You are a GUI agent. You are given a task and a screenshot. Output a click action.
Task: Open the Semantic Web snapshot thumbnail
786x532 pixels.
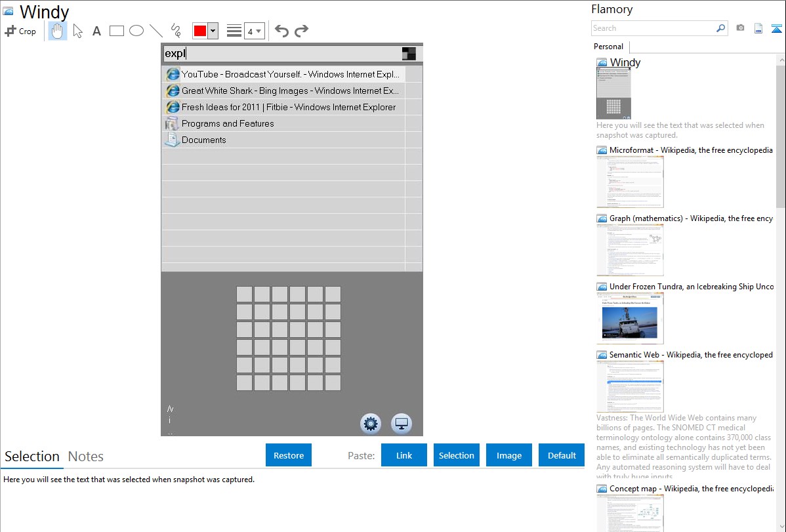pyautogui.click(x=630, y=386)
